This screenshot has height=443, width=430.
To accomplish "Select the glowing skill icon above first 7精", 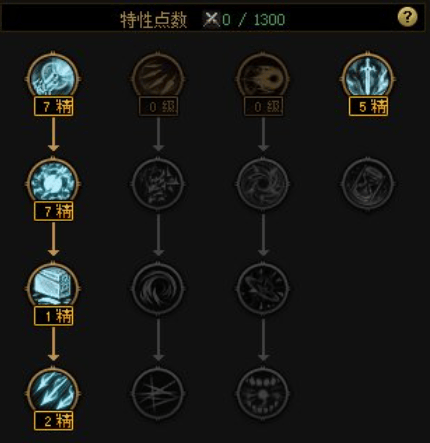I will pos(53,78).
